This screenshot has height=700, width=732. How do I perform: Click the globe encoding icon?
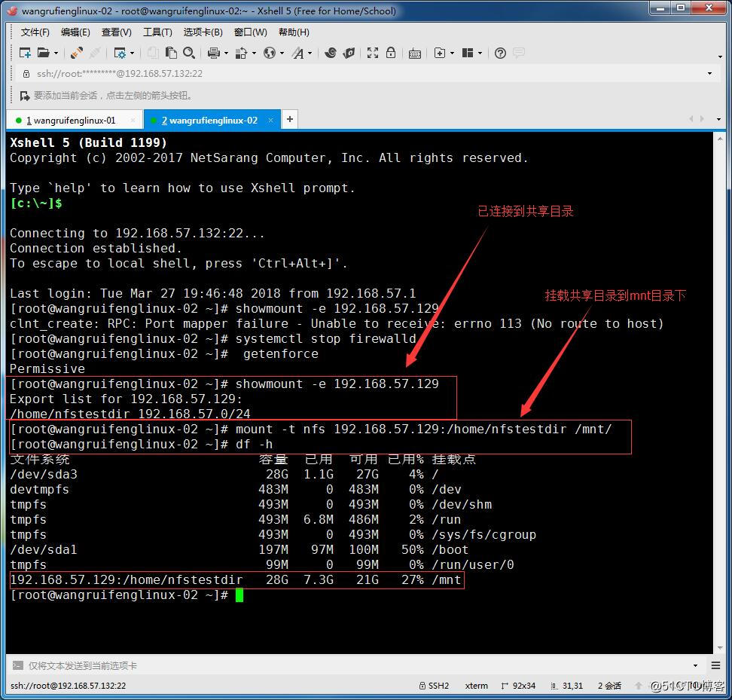click(x=270, y=53)
